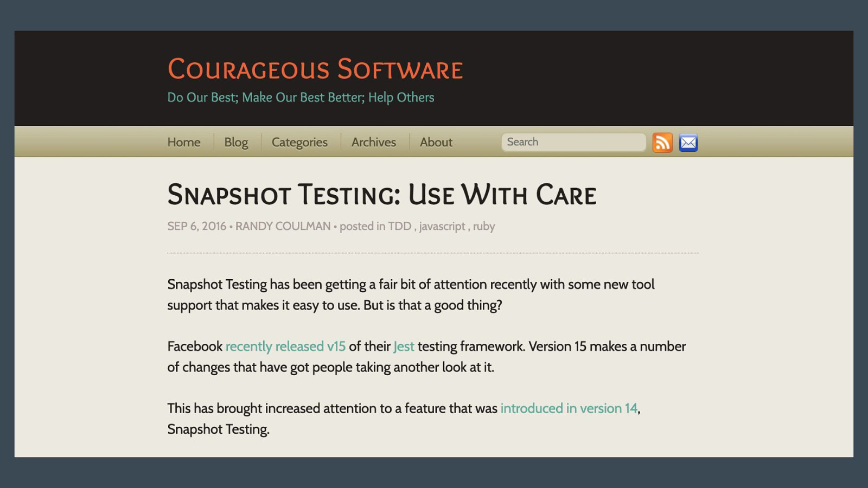Select the javascript category link
The image size is (868, 488).
[x=442, y=226]
